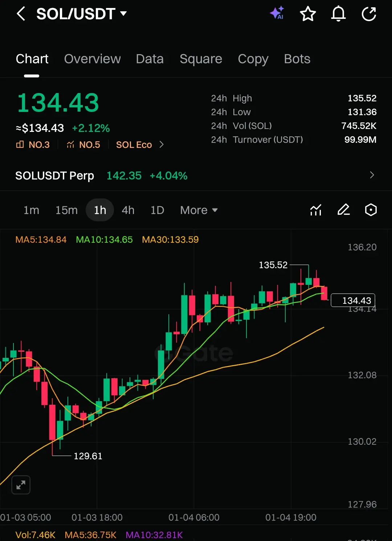Tap the current price tag 134.43 on axis
Screen dimensions: 392x541
coord(353,300)
